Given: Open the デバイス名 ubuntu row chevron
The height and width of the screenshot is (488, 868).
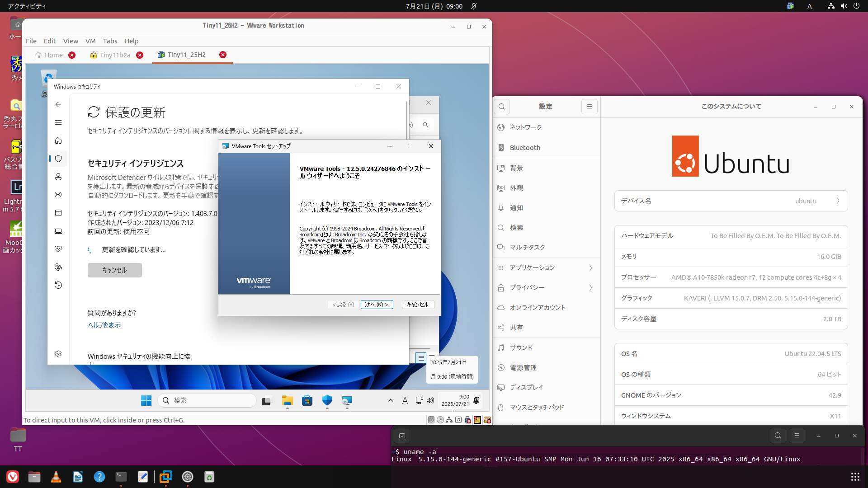Looking at the screenshot, I should click(838, 201).
